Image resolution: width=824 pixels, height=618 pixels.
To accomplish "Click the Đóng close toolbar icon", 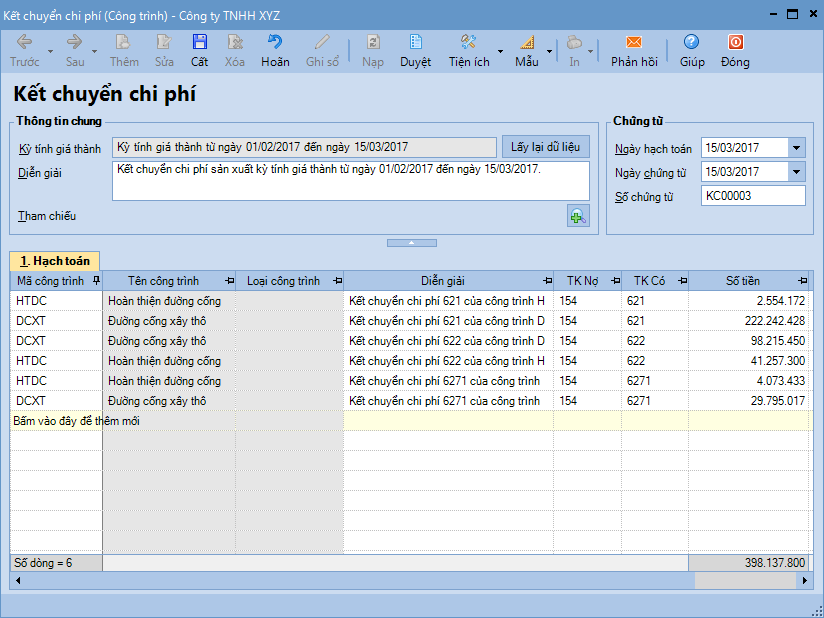I will tap(735, 42).
